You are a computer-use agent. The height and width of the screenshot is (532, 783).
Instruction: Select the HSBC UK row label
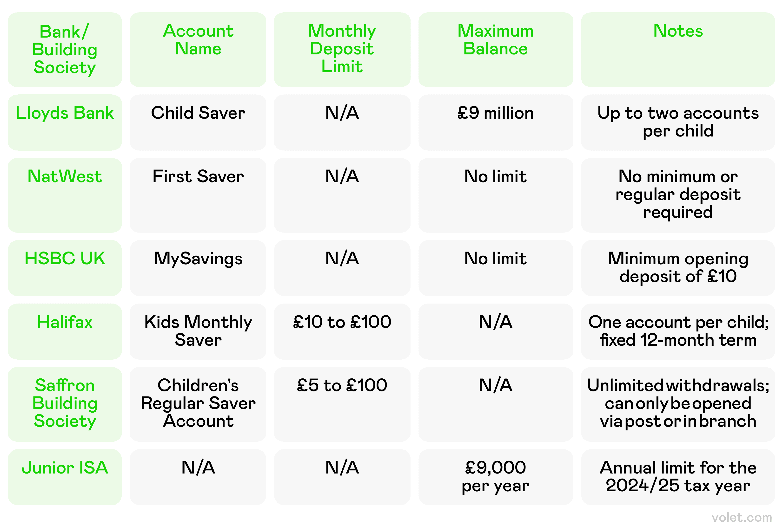(x=65, y=259)
